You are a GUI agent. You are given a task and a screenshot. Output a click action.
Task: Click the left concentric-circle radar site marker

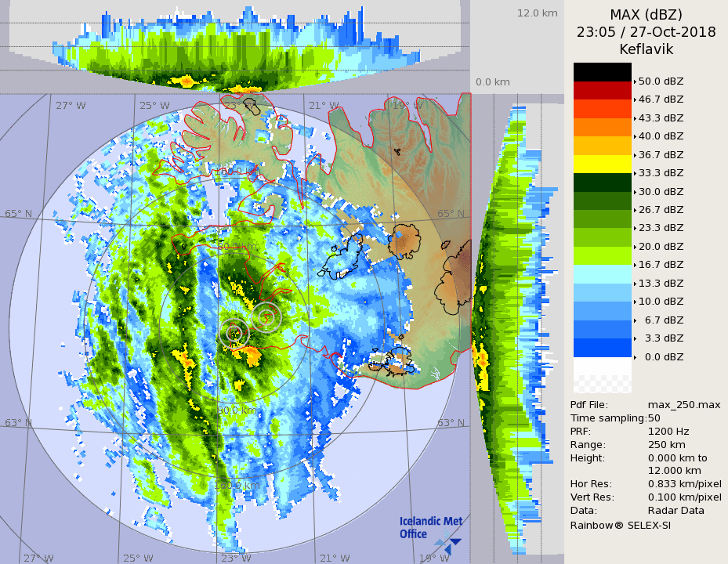pyautogui.click(x=234, y=332)
